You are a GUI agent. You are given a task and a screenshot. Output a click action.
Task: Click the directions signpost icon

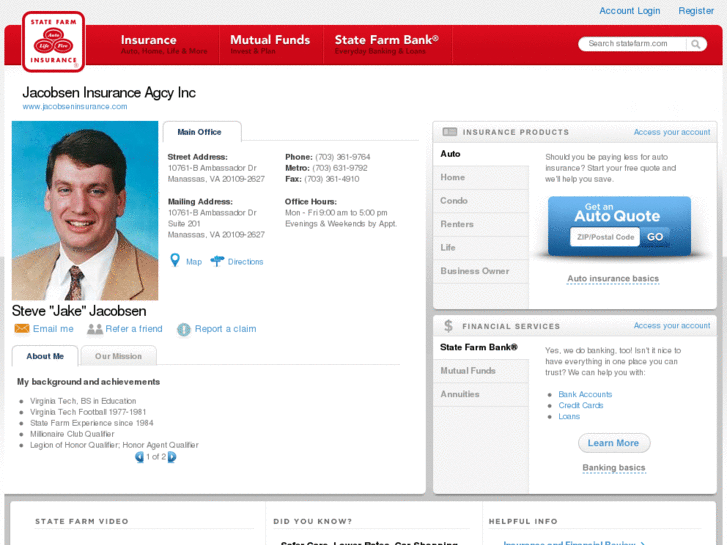tap(217, 261)
